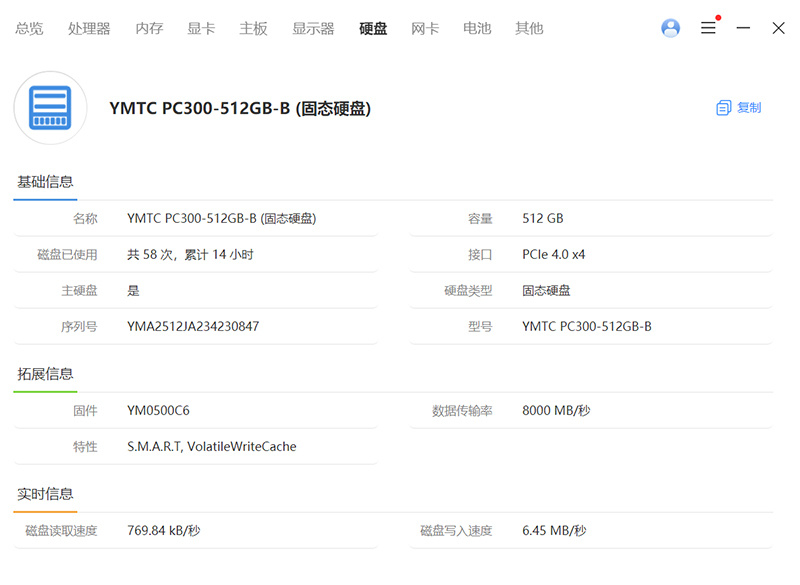The width and height of the screenshot is (800, 585).
Task: Click the 容量 label
Action: point(480,218)
